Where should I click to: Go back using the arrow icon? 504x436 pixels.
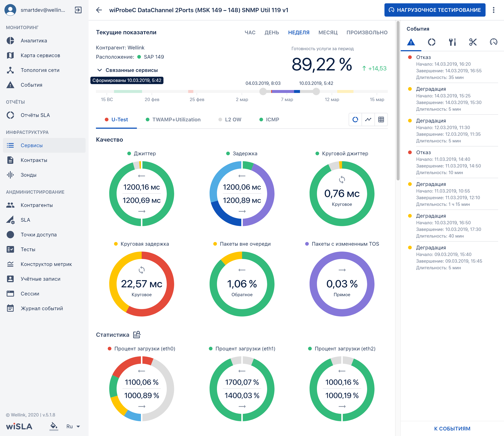pos(99,10)
